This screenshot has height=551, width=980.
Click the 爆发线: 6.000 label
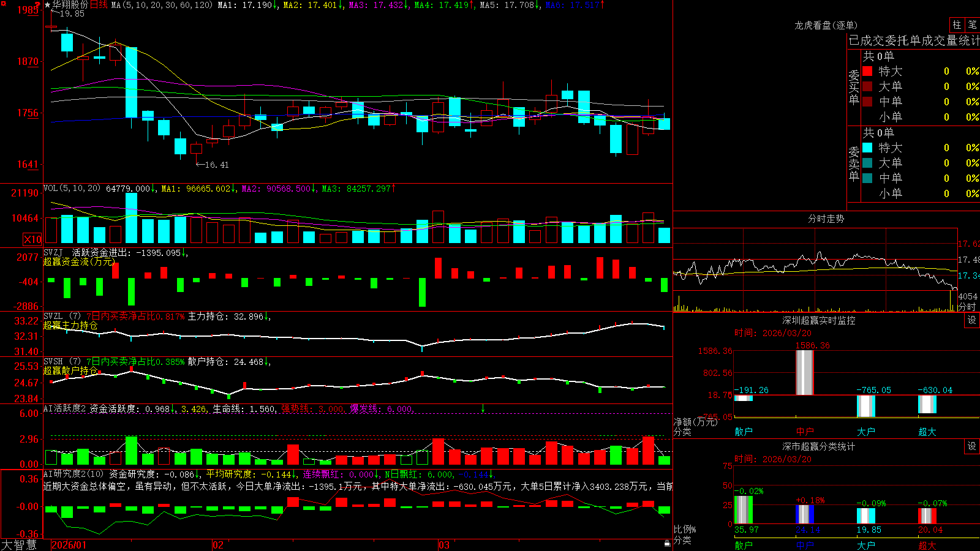pos(382,408)
